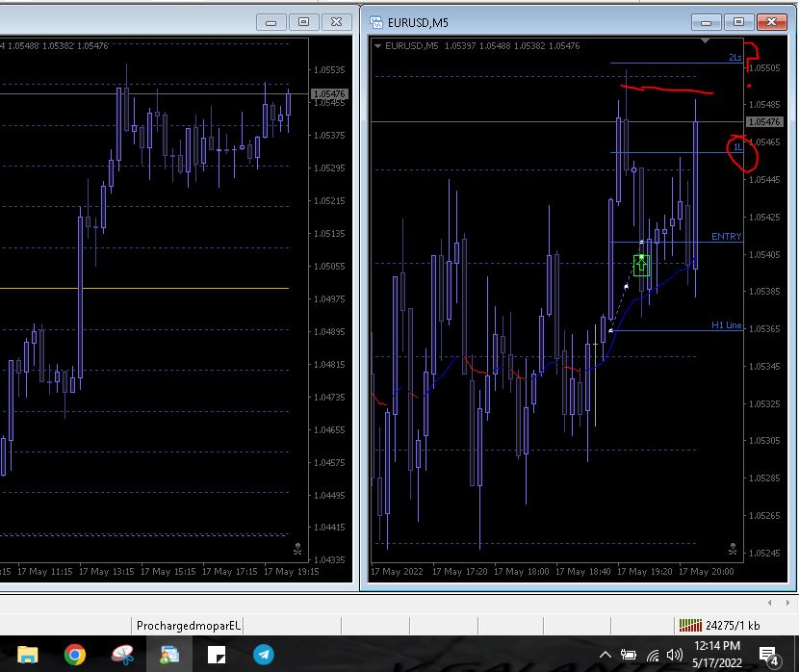
Task: Open the volume speaker tray icon
Action: 675,655
